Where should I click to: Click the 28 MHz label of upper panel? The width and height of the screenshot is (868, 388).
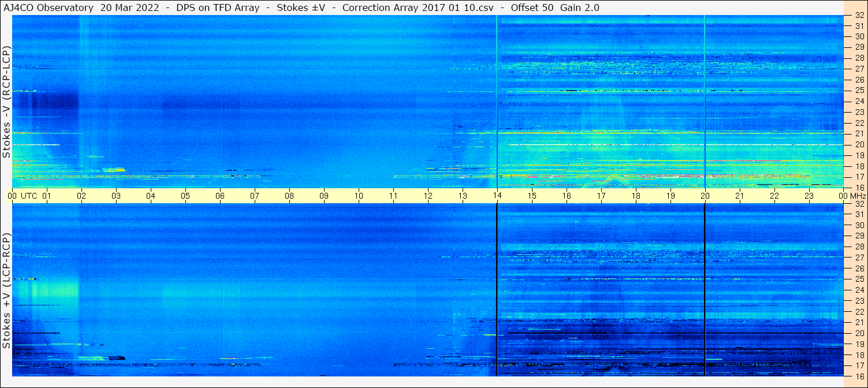[x=859, y=58]
